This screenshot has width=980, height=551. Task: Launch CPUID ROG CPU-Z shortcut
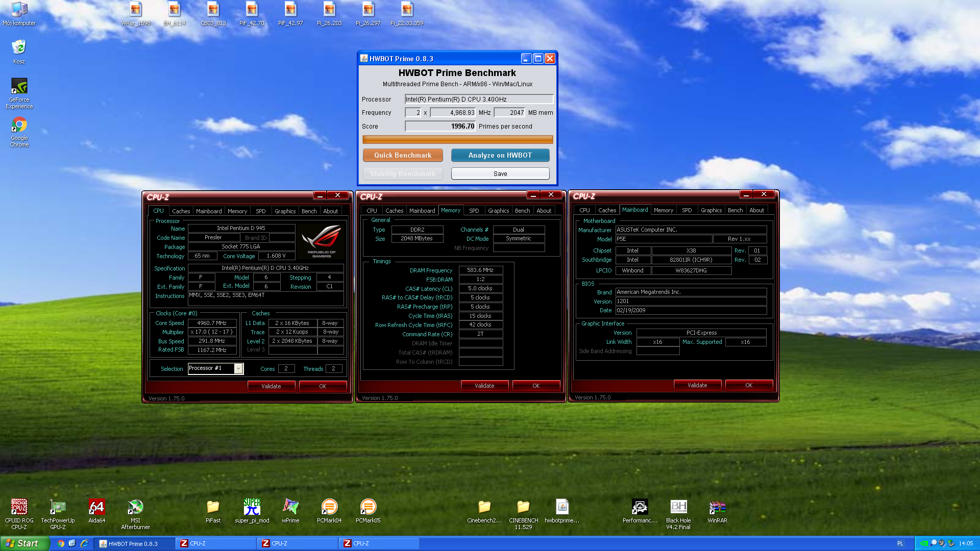(x=19, y=514)
